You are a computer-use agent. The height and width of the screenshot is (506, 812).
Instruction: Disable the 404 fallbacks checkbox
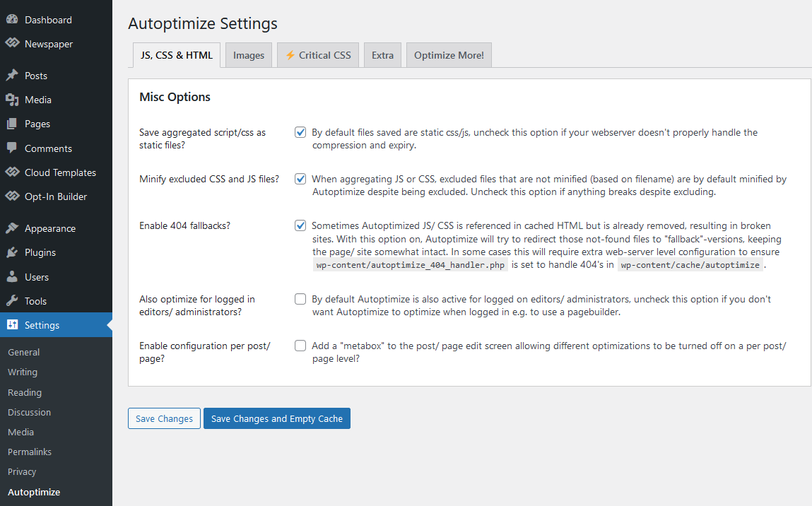coord(300,226)
